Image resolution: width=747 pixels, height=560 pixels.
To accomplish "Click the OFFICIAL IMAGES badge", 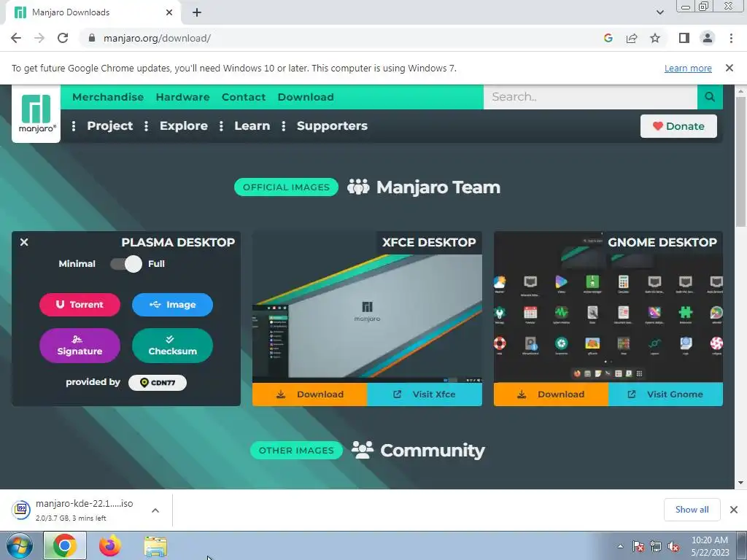I will pos(286,187).
